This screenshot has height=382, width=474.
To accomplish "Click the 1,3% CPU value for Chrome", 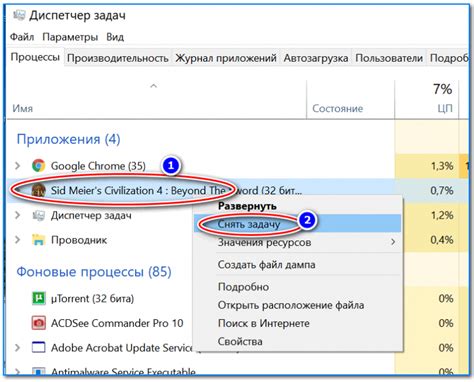I will click(x=442, y=166).
